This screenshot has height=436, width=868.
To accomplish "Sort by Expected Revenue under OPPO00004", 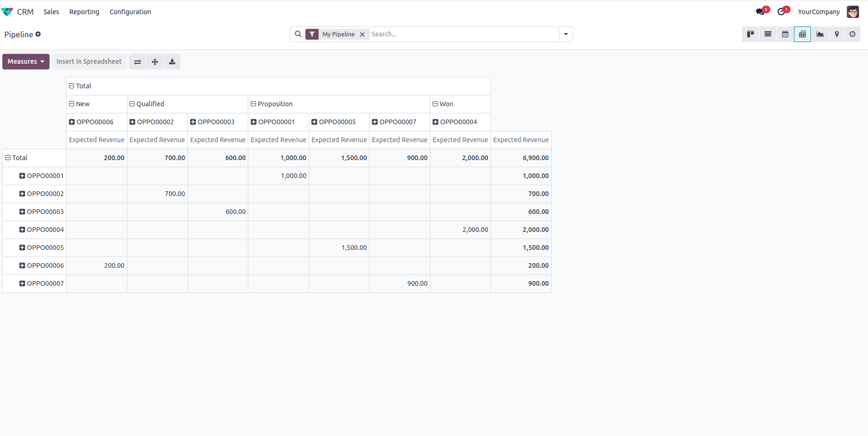I will pyautogui.click(x=461, y=140).
